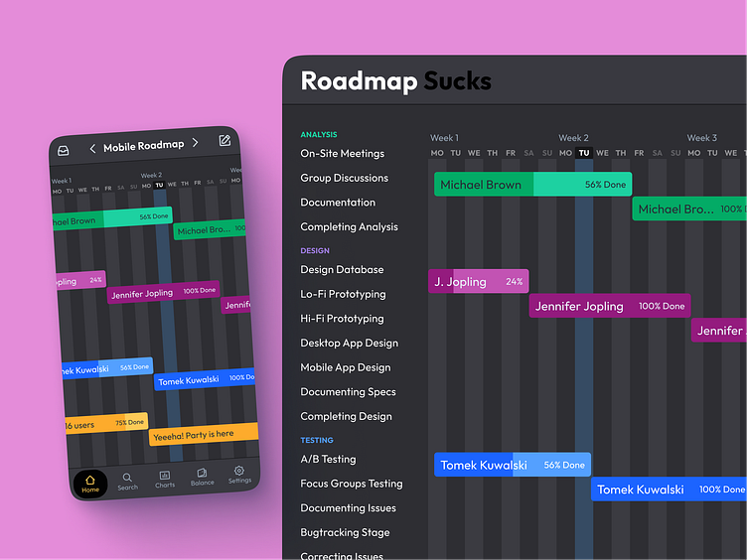This screenshot has height=560, width=747.
Task: Tap Yeeeha! Party is here bar
Action: (x=204, y=434)
